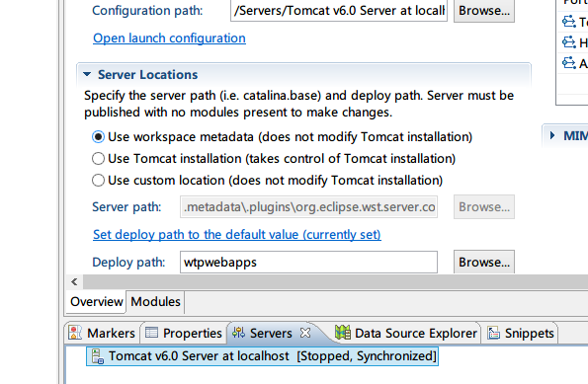Click the Configuration path text field

(x=339, y=11)
